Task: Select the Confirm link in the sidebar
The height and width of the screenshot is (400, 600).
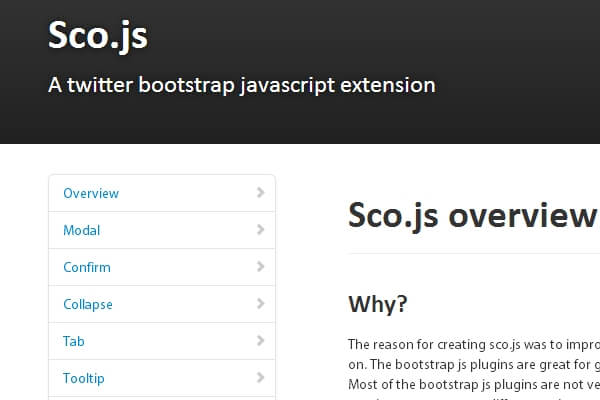Action: tap(87, 267)
